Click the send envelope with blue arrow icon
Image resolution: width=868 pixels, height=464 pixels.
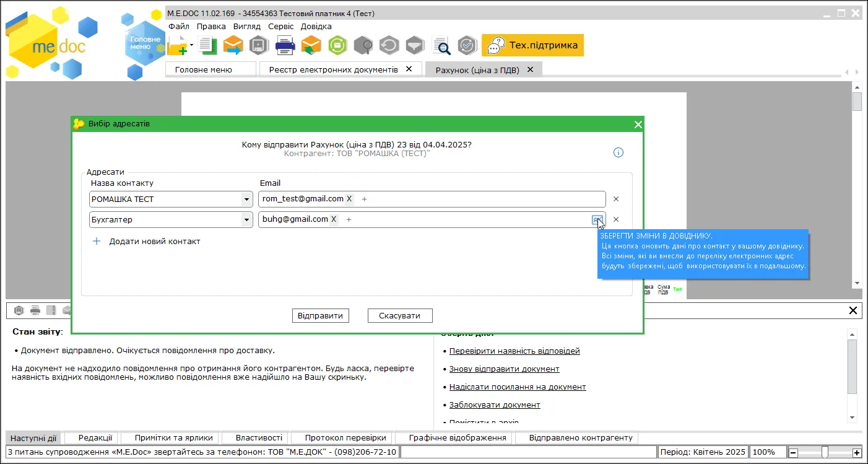[233, 45]
